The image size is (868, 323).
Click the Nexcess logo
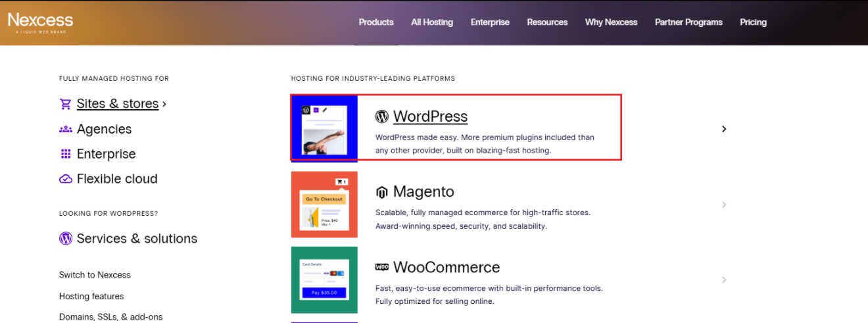click(x=40, y=22)
